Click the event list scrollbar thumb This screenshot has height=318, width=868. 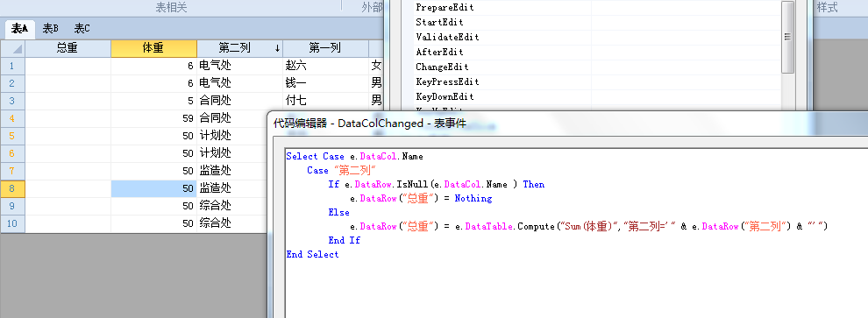pos(787,37)
